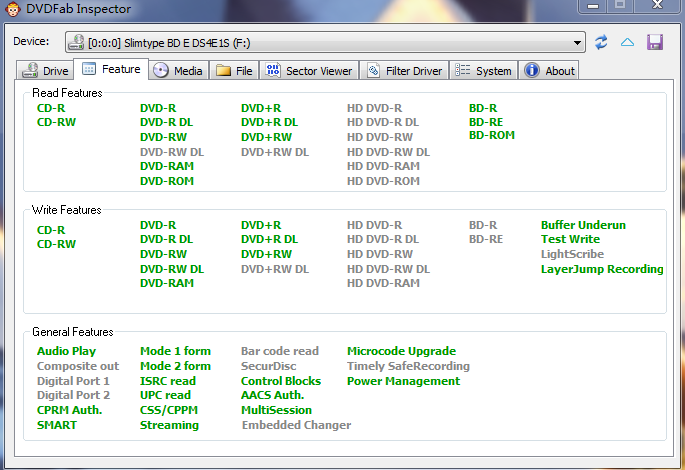
Task: Click Digital Port 1 label
Action: [73, 381]
